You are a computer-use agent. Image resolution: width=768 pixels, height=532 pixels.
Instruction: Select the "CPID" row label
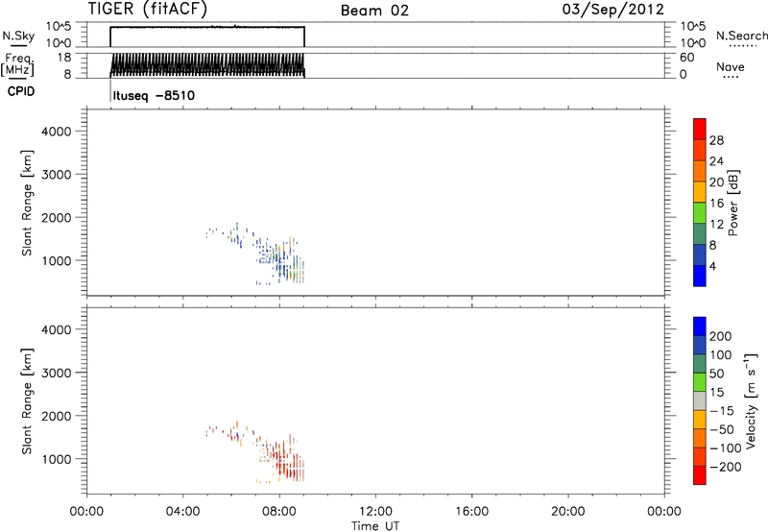tap(21, 91)
